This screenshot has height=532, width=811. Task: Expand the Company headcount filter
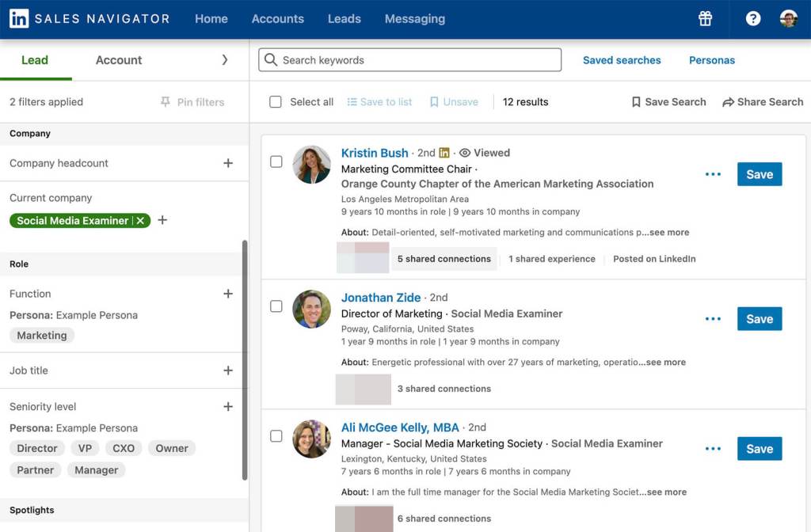click(x=228, y=163)
